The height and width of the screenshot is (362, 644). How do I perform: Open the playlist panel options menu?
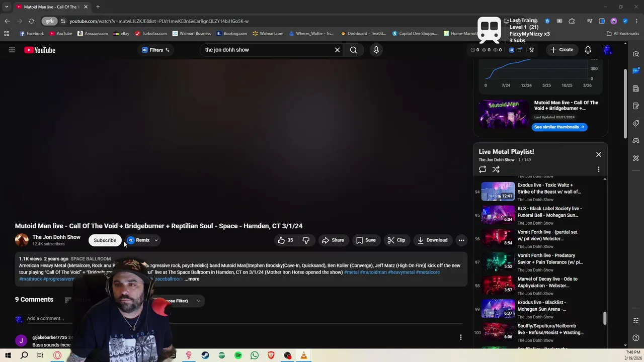pos(598,169)
